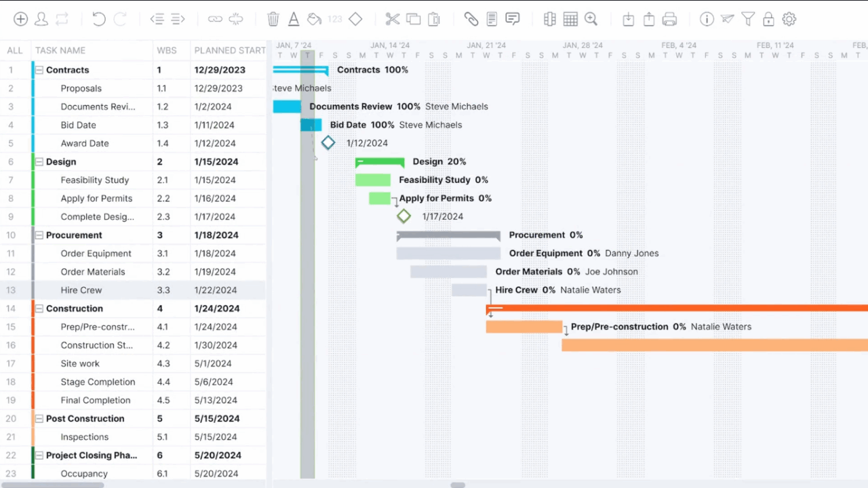Outdent the selected task
The height and width of the screenshot is (488, 868).
[x=157, y=19]
